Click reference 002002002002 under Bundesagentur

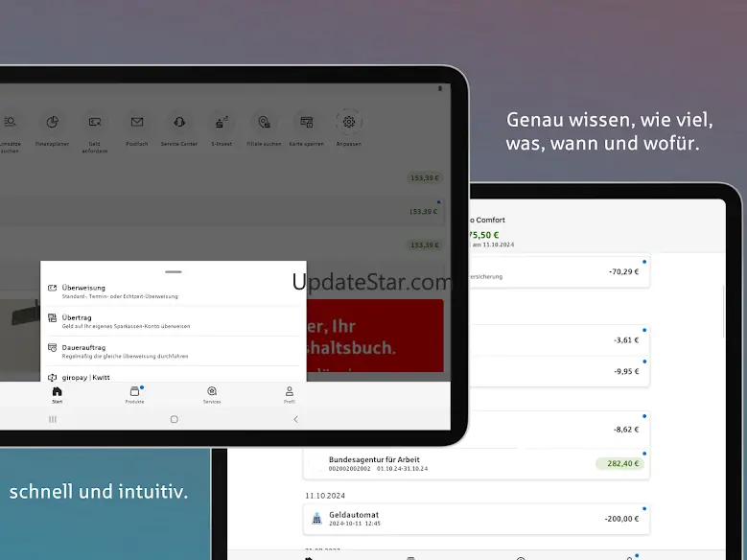(x=349, y=469)
